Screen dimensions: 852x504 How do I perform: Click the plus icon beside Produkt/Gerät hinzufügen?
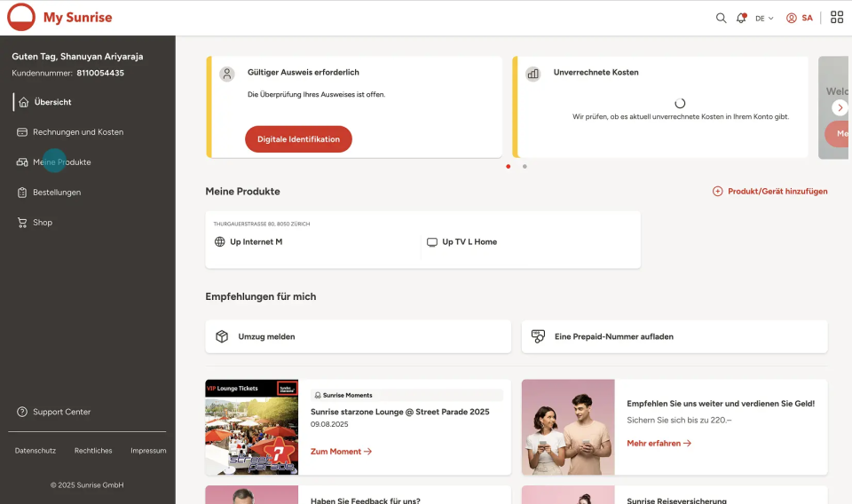[x=718, y=191]
